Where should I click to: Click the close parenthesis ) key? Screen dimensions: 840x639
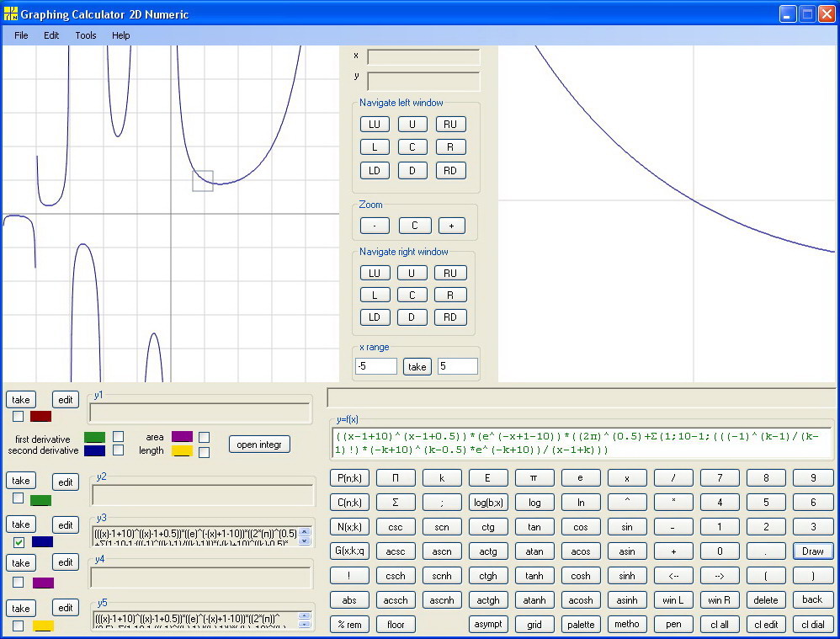point(813,576)
